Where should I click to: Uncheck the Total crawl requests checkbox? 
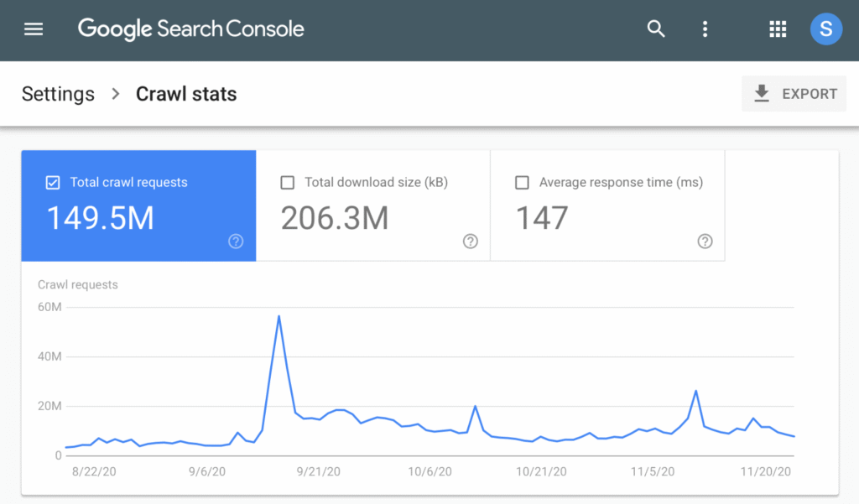point(53,182)
